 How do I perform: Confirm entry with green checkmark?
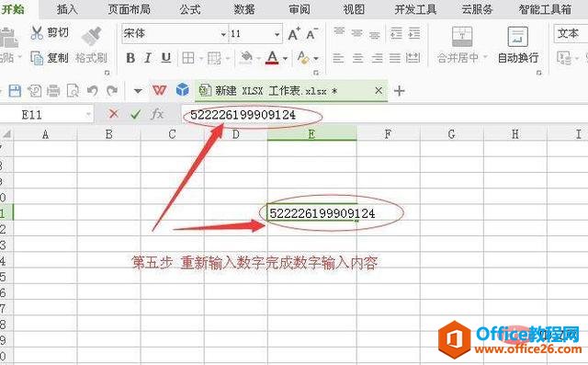[135, 114]
